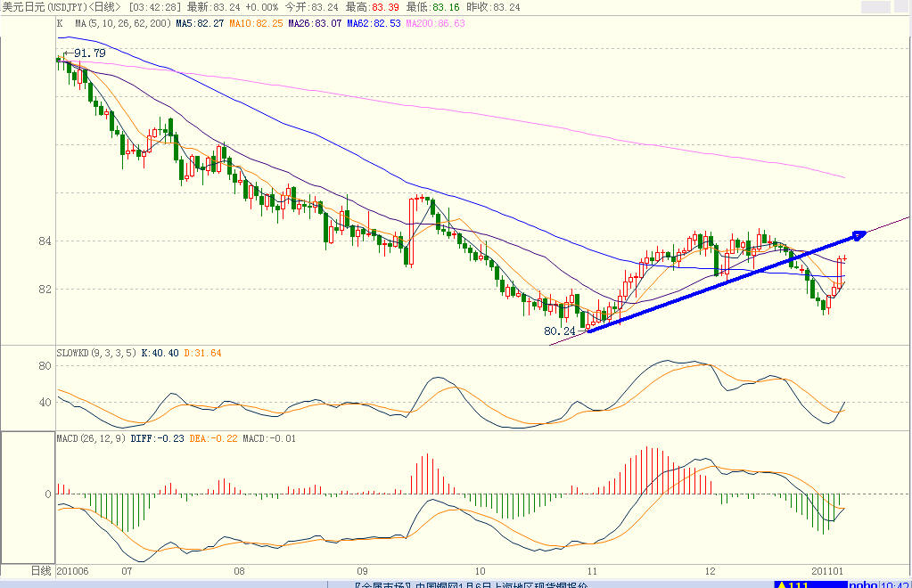Image resolution: width=912 pixels, height=588 pixels.
Task: Click the pobo label in status bar
Action: 863,584
